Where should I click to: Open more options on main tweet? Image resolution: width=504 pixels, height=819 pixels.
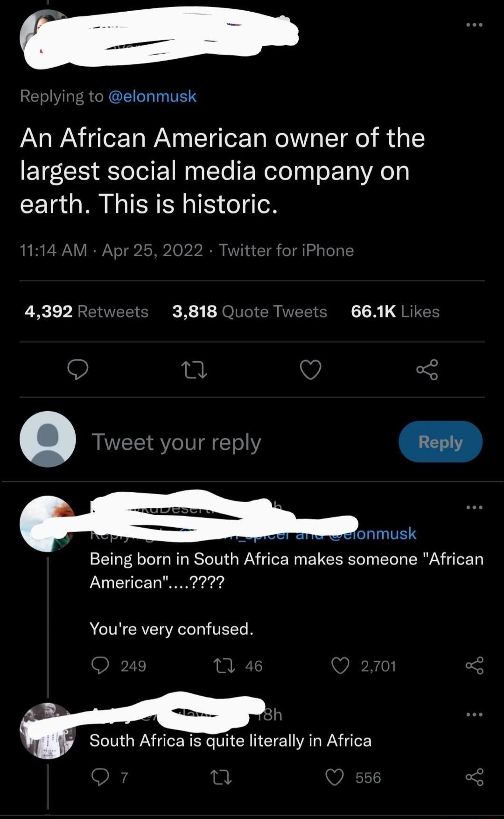point(474,25)
